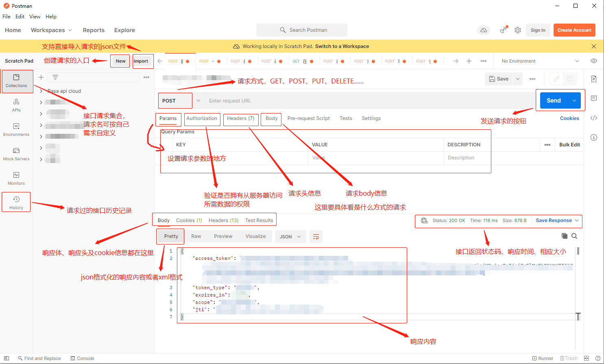Open the View menu

[x=35, y=17]
